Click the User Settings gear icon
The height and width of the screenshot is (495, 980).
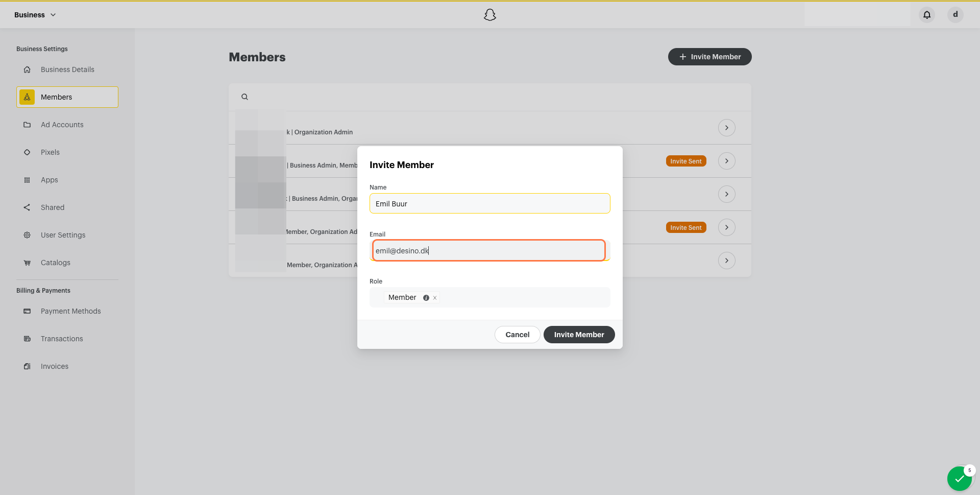pos(27,235)
